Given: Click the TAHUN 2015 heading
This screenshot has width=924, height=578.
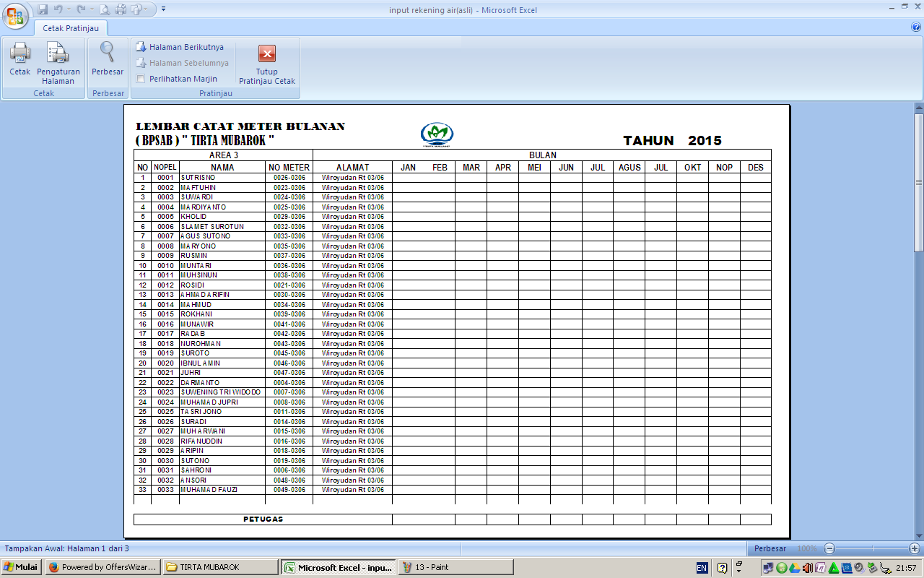Looking at the screenshot, I should tap(673, 141).
